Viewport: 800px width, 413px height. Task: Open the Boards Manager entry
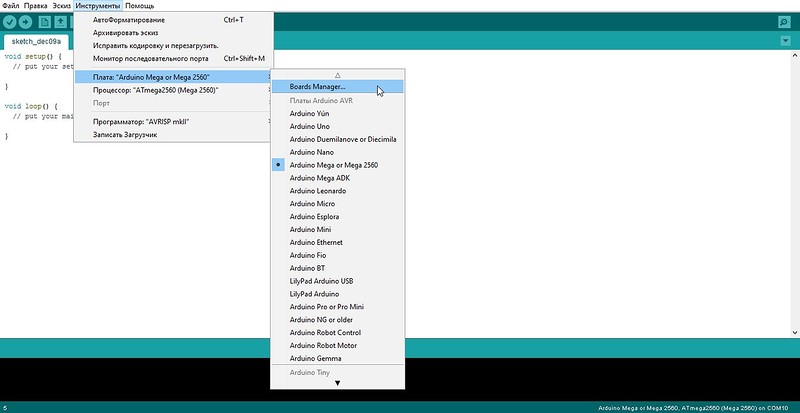pos(337,87)
